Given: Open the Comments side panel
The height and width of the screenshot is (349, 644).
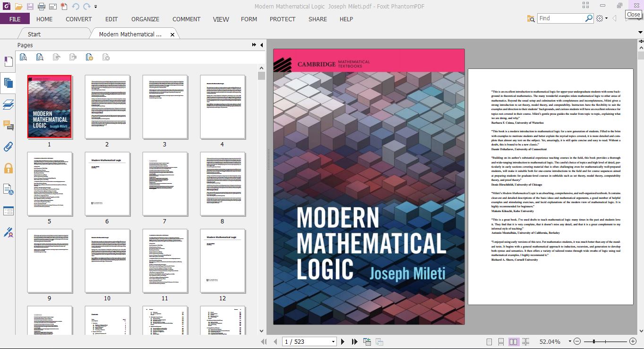Looking at the screenshot, I should 8,126.
